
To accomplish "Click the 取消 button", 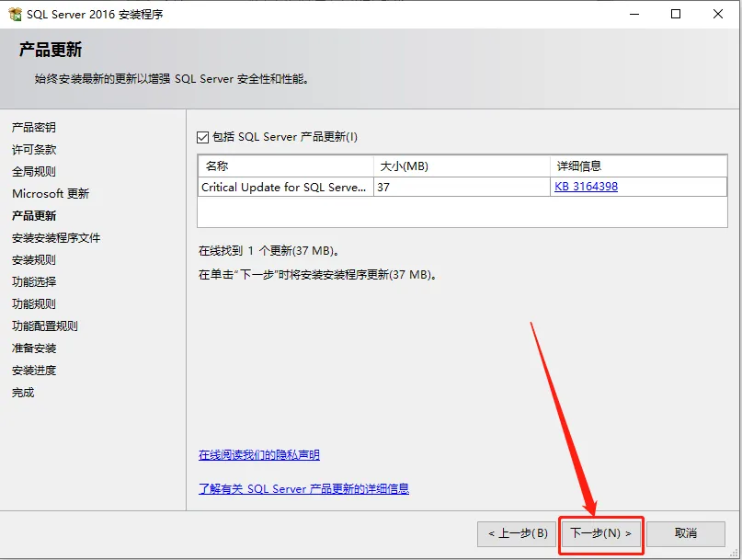I will [686, 533].
